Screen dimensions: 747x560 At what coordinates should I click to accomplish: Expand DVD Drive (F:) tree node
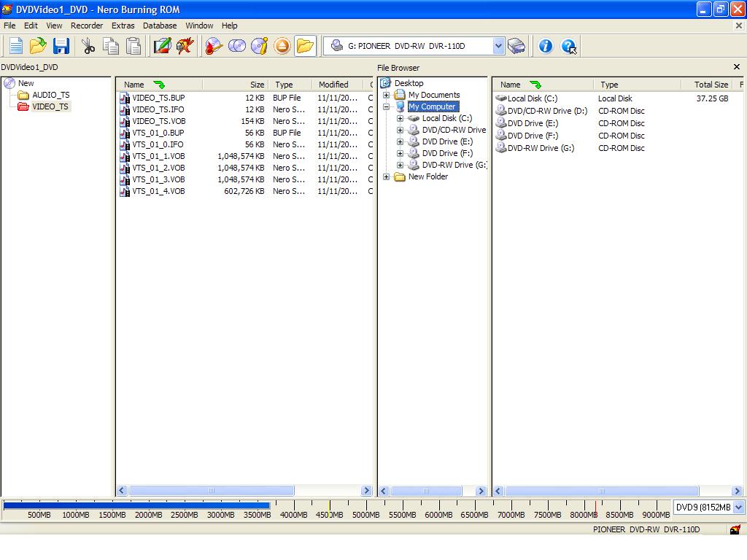coord(400,153)
